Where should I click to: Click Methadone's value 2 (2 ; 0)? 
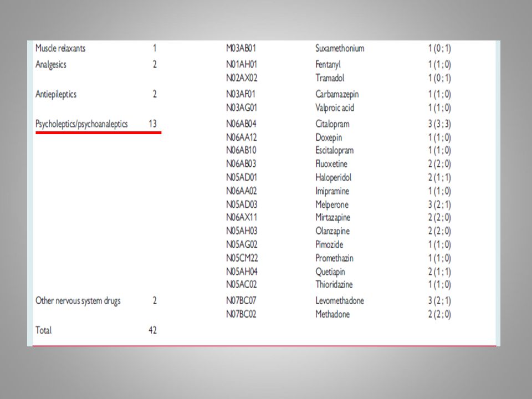point(439,315)
